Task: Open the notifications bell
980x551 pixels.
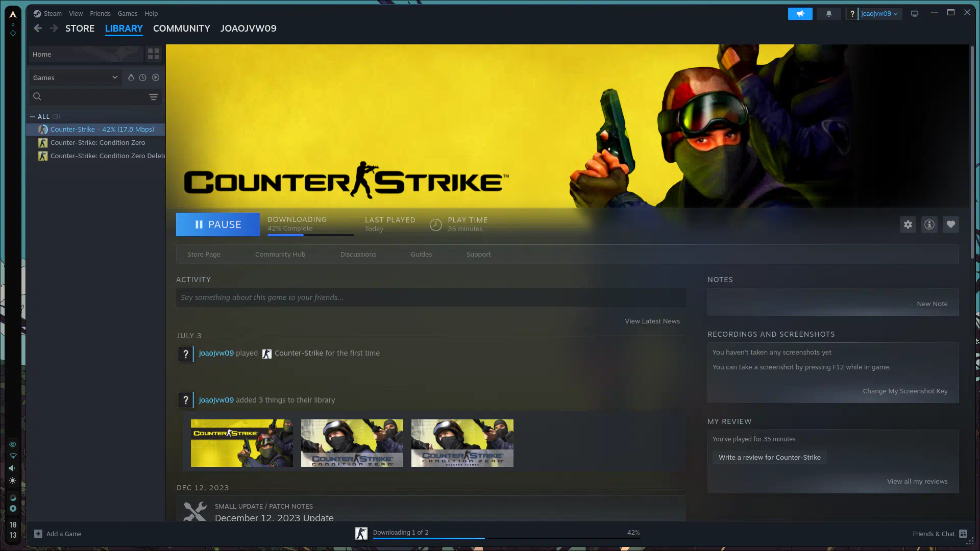Action: click(828, 14)
